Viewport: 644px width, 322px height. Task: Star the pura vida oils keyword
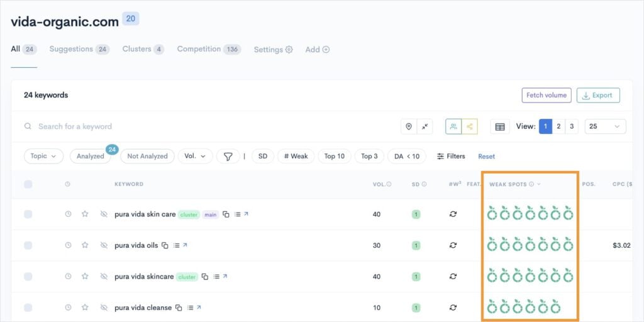pyautogui.click(x=85, y=245)
